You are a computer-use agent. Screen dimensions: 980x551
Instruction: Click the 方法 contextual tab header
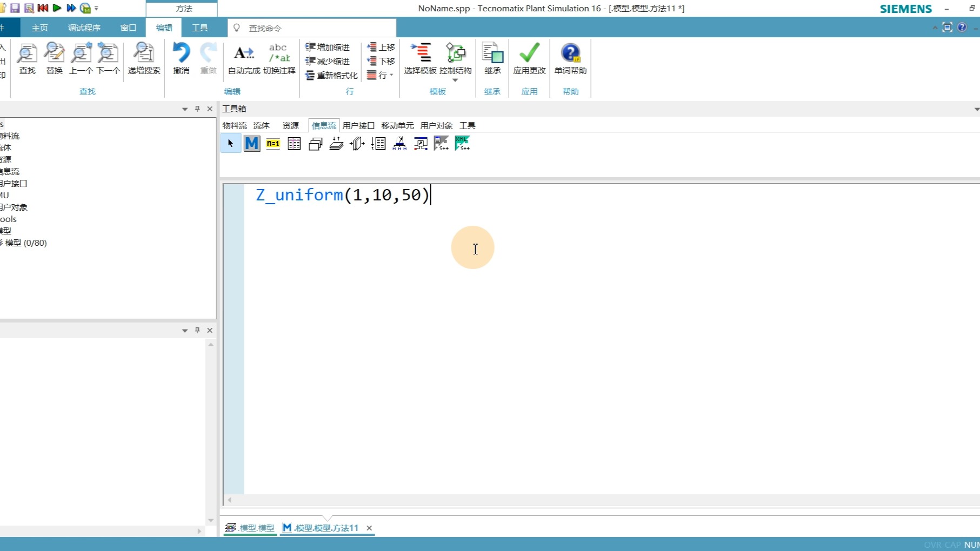pos(184,9)
